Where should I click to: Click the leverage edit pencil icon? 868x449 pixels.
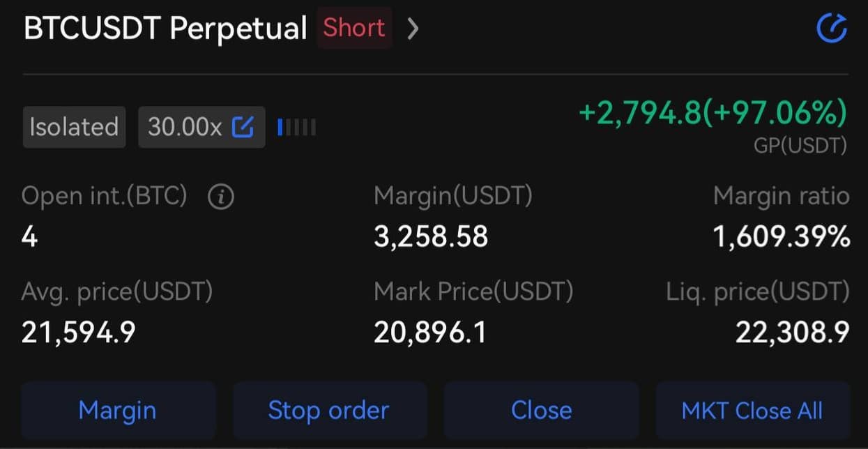coord(243,127)
